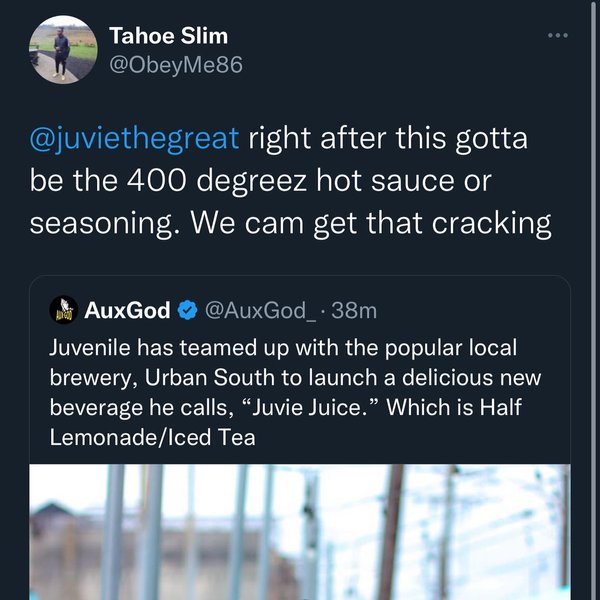Click the blue verified checkmark badge
Screen dimensions: 600x600
[187, 310]
